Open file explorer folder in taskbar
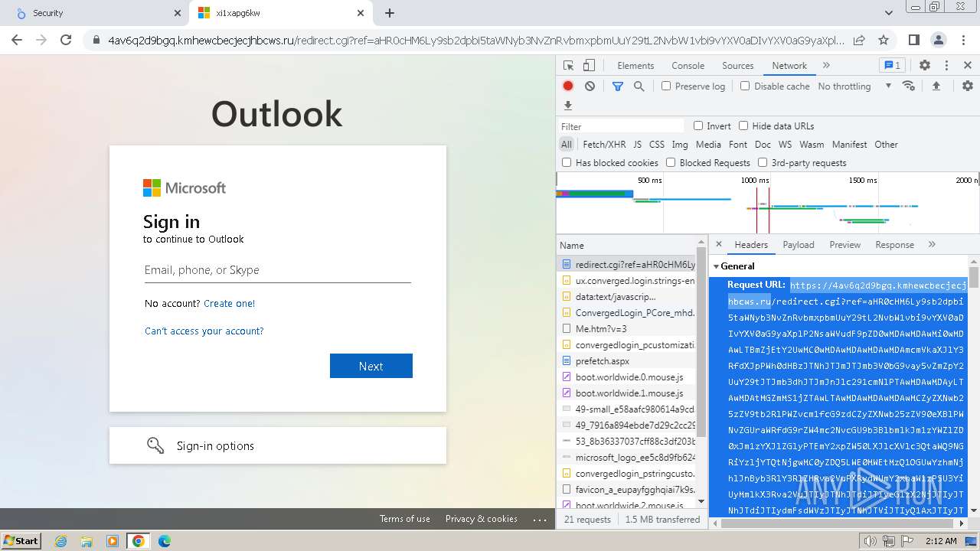 (87, 541)
